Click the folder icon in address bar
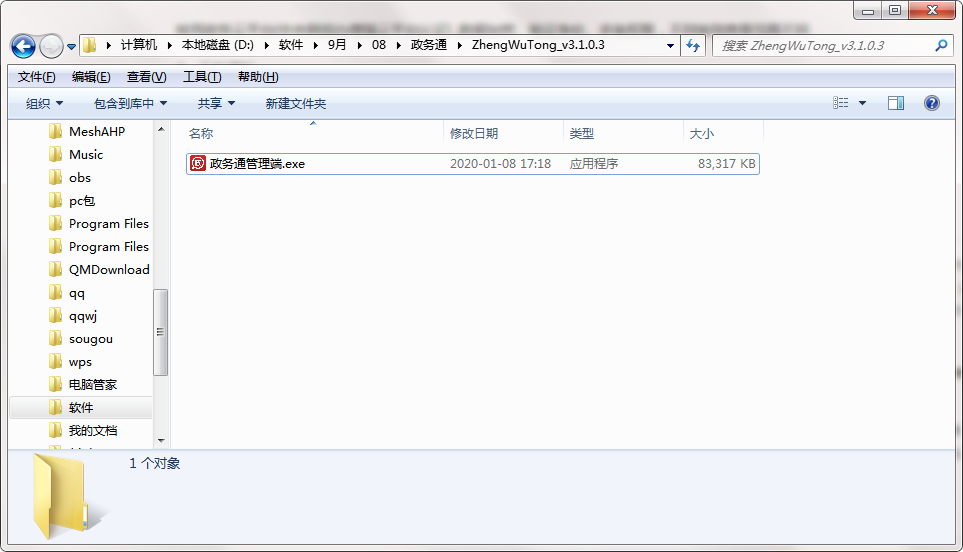The height and width of the screenshot is (552, 963). click(x=90, y=45)
